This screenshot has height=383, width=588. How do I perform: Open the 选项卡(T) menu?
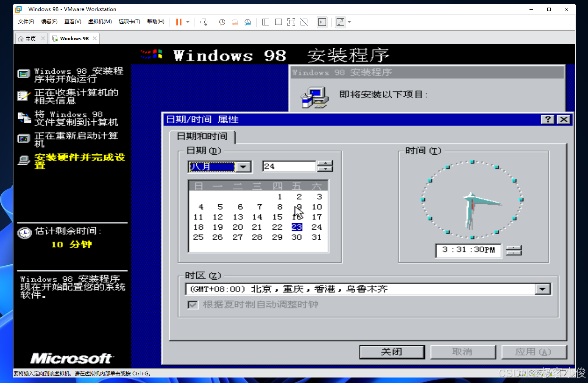[129, 22]
